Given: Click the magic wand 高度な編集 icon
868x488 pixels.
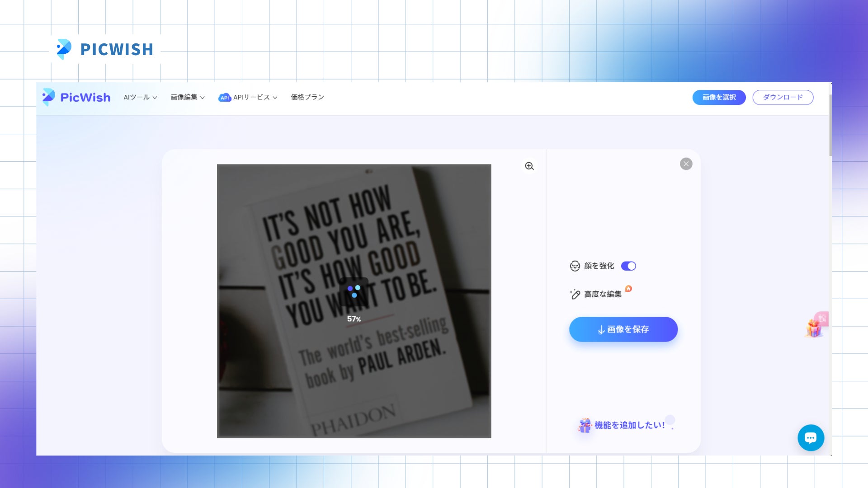Looking at the screenshot, I should (575, 294).
